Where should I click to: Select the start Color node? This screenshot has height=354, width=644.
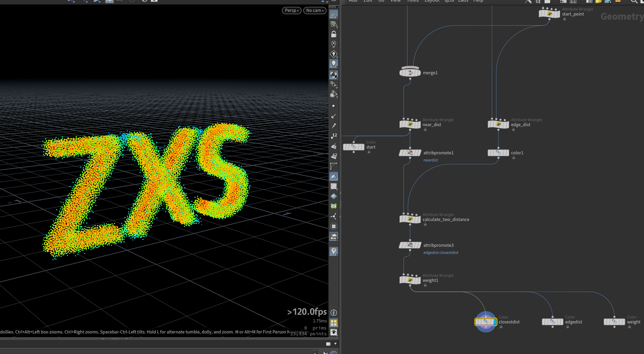click(354, 147)
